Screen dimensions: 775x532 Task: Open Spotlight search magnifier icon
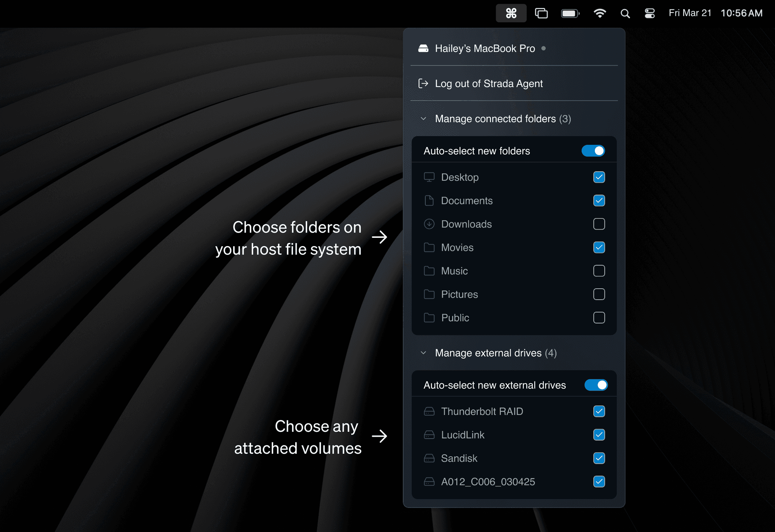(x=625, y=14)
